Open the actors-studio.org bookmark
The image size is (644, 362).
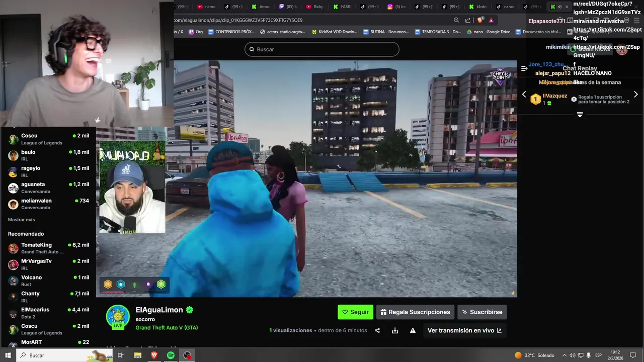(283, 32)
